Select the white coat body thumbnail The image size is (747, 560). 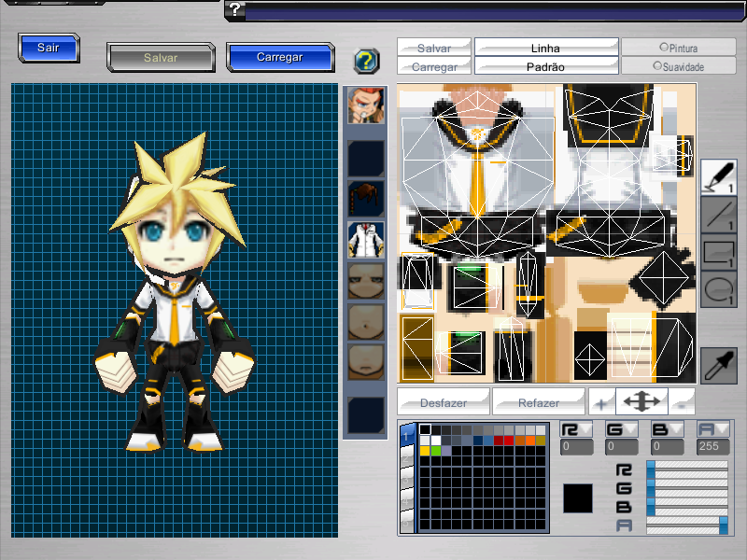[x=365, y=240]
